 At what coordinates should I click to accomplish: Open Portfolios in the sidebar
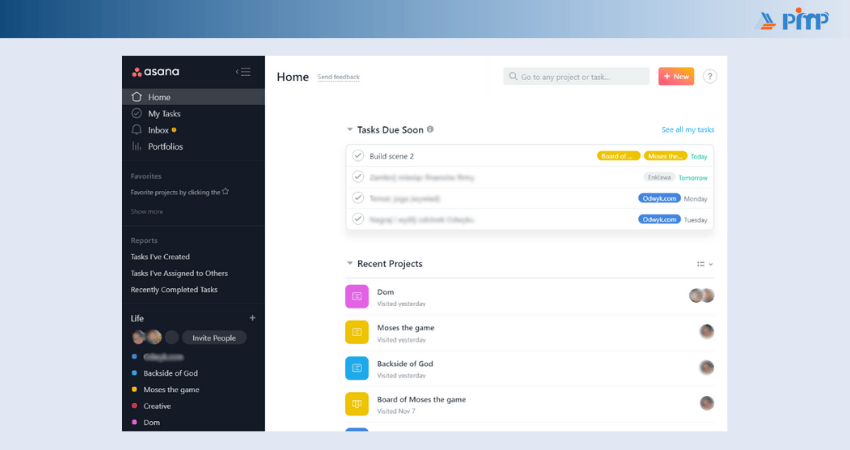click(x=194, y=146)
